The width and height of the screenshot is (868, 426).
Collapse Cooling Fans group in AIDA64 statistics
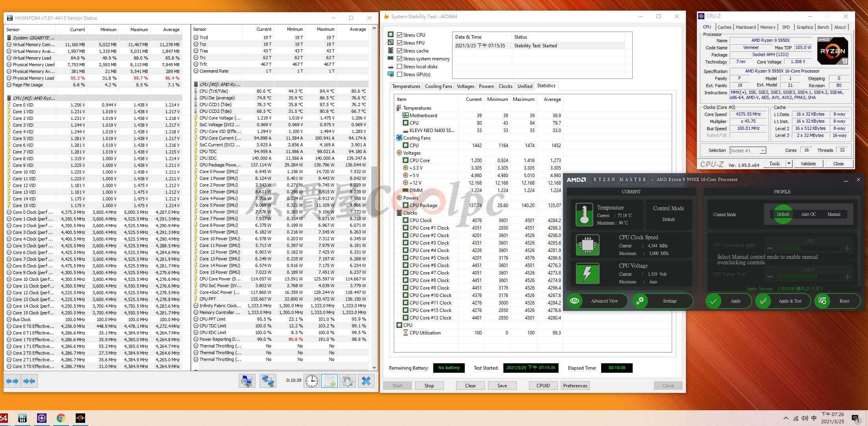(399, 138)
